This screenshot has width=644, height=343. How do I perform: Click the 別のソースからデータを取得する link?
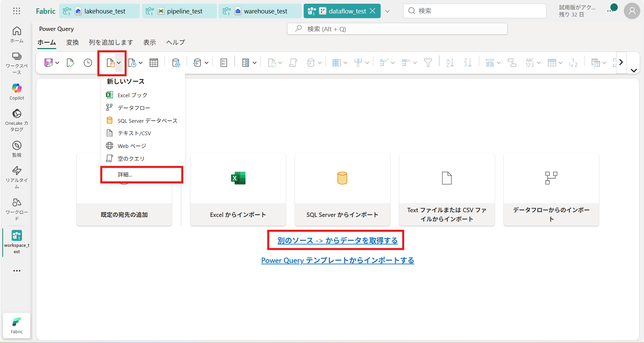click(x=337, y=240)
